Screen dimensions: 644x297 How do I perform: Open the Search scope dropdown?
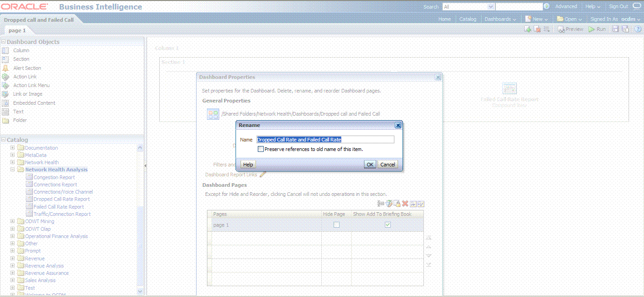click(491, 7)
